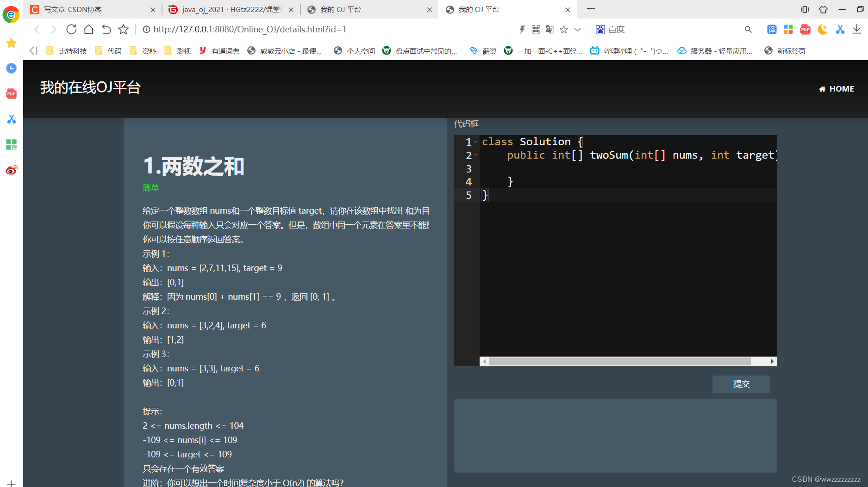The height and width of the screenshot is (487, 868).
Task: Expand the address bar dropdown chevron
Action: click(x=577, y=30)
